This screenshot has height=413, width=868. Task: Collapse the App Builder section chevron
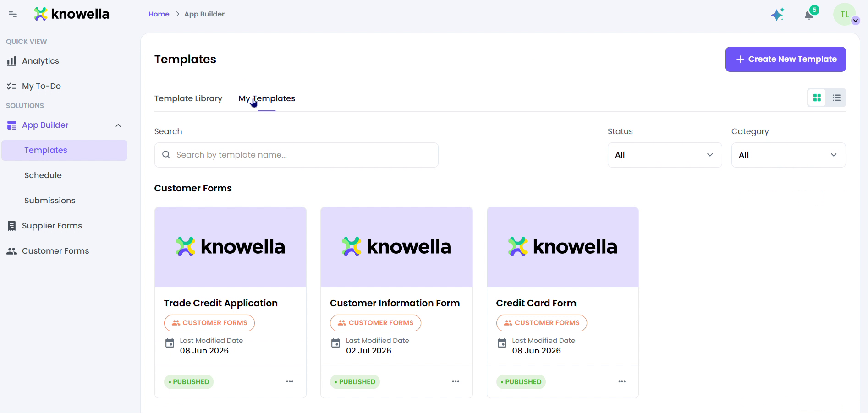coord(118,125)
